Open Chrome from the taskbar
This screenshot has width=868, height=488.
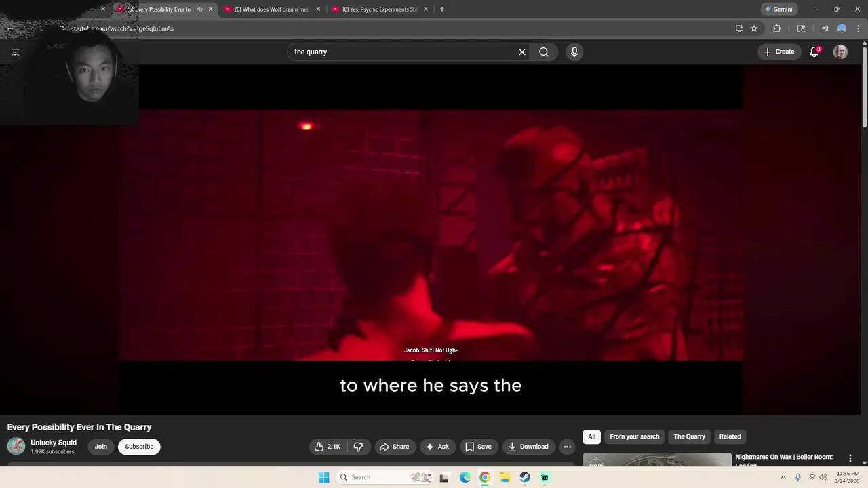coord(485,477)
